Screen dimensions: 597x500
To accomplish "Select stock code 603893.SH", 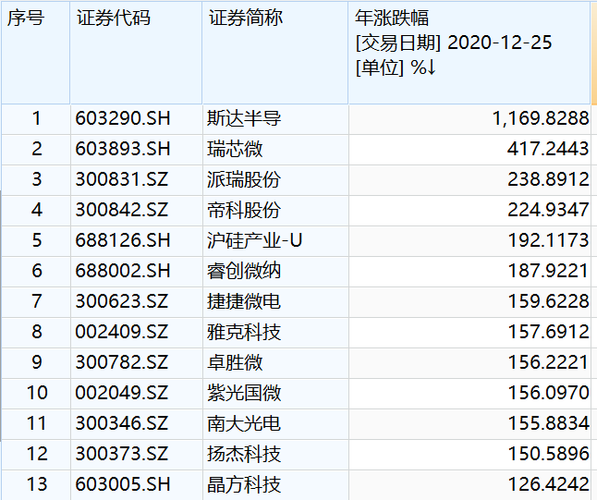I will (123, 149).
